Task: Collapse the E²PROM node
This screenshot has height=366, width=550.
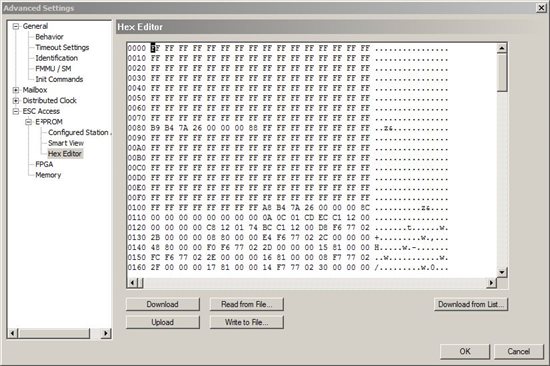Action: [28, 122]
